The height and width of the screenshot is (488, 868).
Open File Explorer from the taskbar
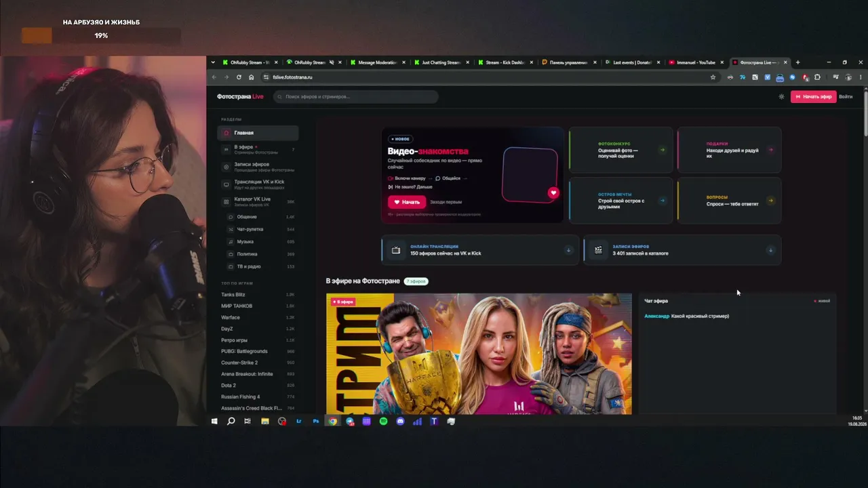tap(265, 422)
